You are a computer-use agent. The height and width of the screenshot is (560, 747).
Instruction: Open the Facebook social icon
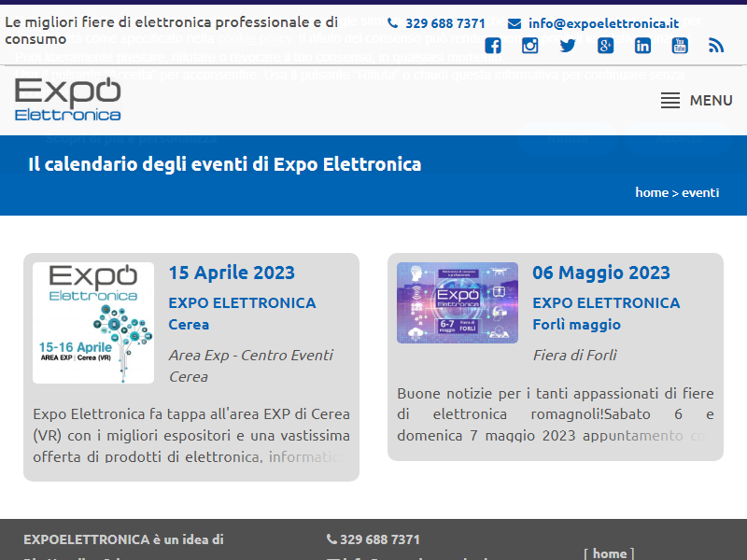pyautogui.click(x=493, y=46)
